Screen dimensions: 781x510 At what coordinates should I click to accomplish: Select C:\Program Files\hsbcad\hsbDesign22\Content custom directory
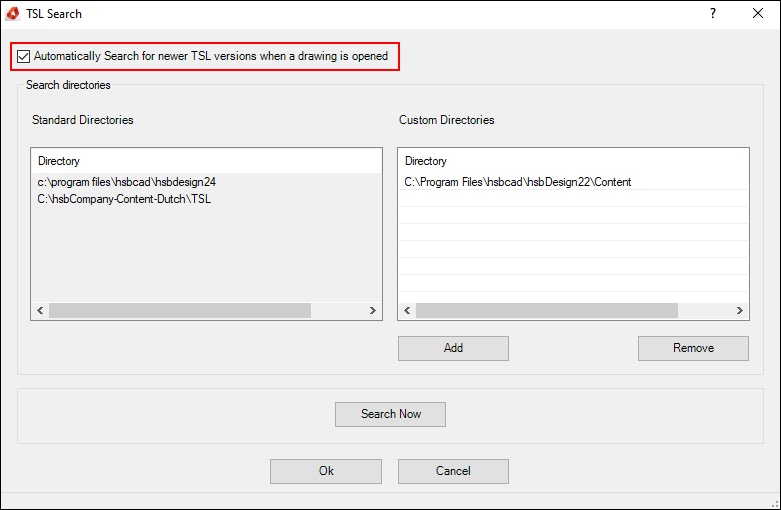click(x=573, y=182)
